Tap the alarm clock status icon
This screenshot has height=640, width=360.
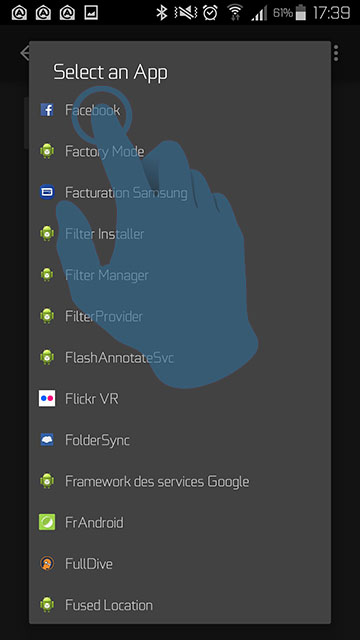coord(210,13)
